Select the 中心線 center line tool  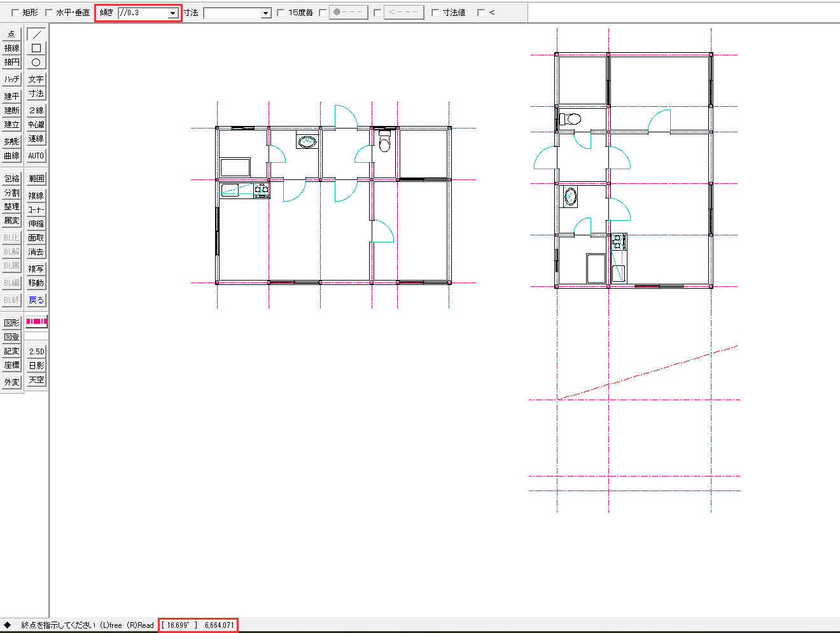36,125
